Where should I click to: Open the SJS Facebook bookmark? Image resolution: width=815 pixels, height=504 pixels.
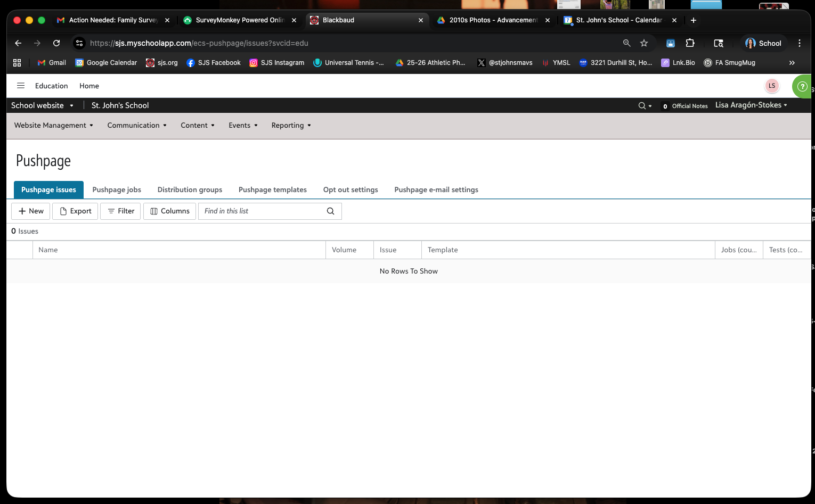pos(214,63)
